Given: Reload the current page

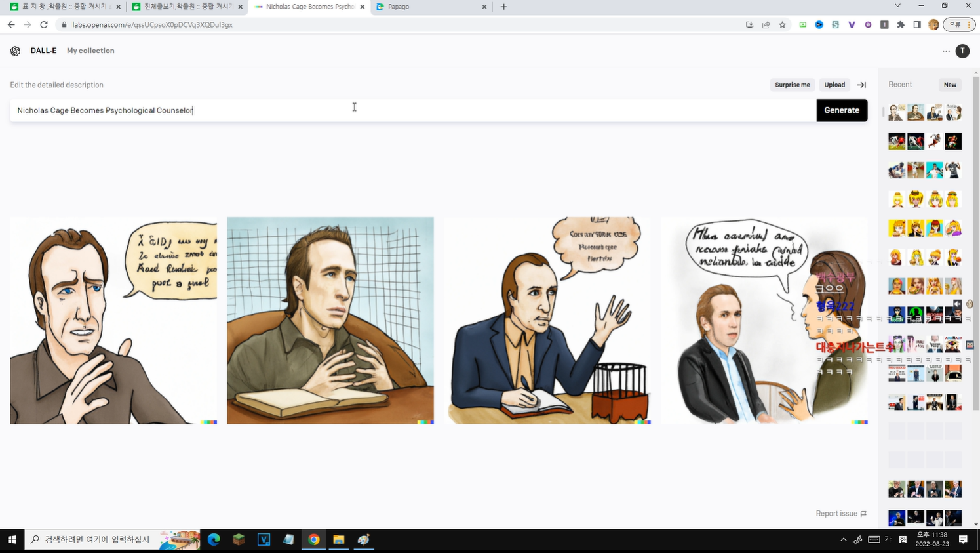Looking at the screenshot, I should pyautogui.click(x=44, y=25).
